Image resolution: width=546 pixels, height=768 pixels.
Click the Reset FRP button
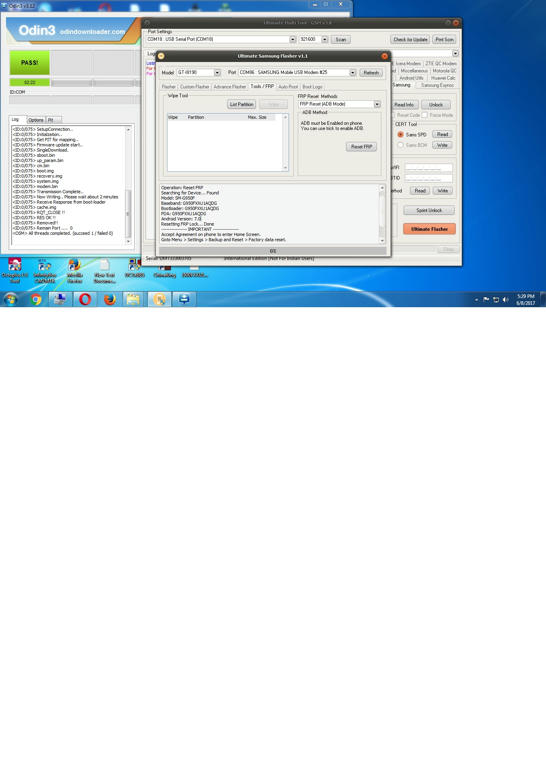coord(361,146)
